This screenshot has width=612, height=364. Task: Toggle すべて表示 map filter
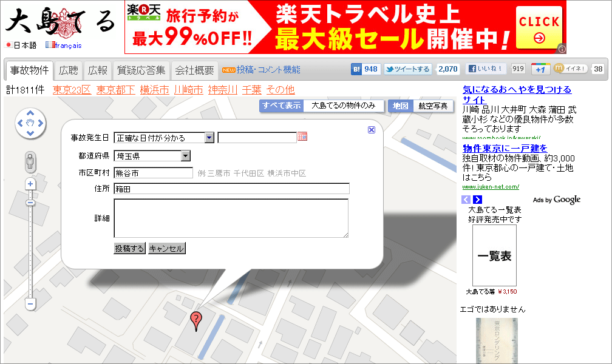282,106
